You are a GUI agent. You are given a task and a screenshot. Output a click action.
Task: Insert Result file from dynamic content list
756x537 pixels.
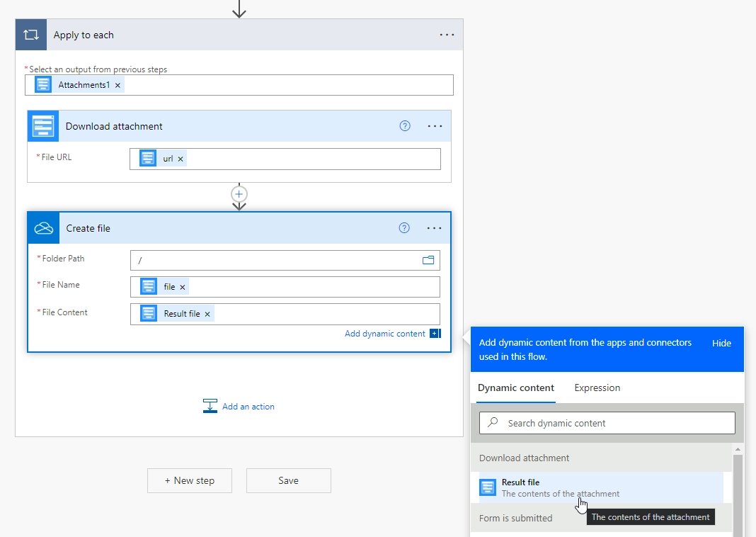pos(601,488)
